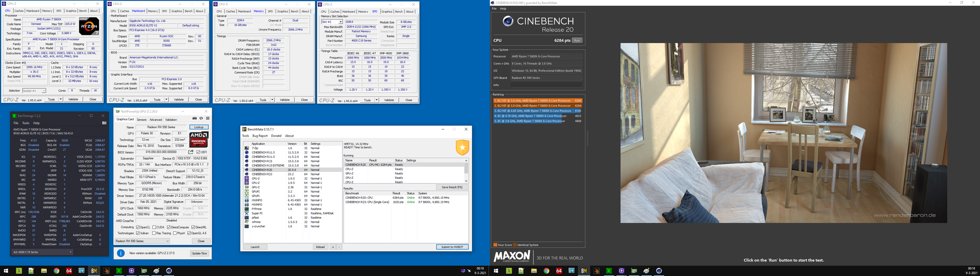
Task: Select the 7-Zip row icon in BenchMate
Action: [247, 148]
